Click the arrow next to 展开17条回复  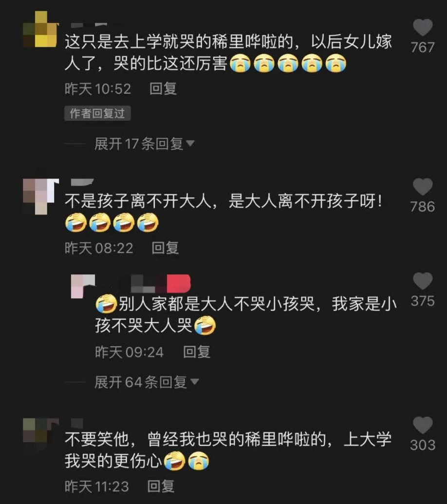tap(190, 143)
